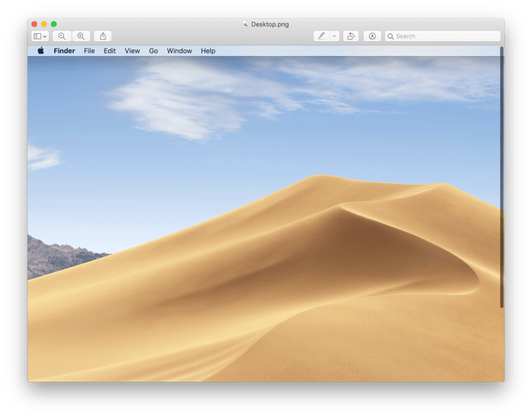Open the File menu
The width and height of the screenshot is (532, 418).
click(x=89, y=51)
